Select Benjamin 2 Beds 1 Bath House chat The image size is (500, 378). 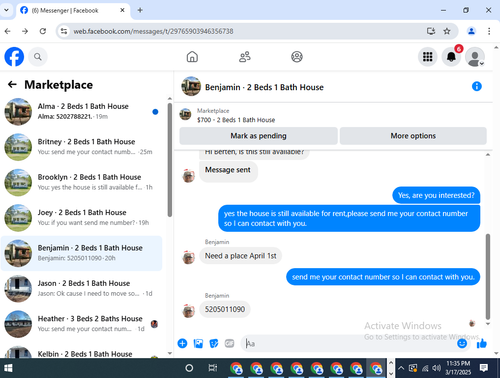point(82,253)
